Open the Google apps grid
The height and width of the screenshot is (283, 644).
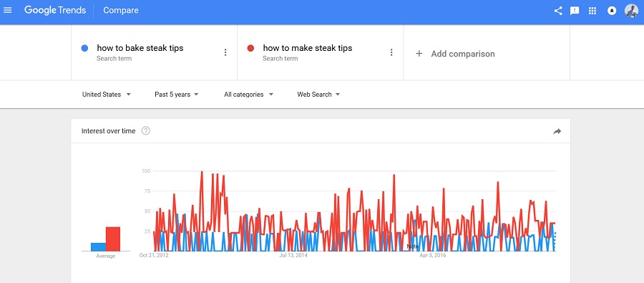(592, 11)
